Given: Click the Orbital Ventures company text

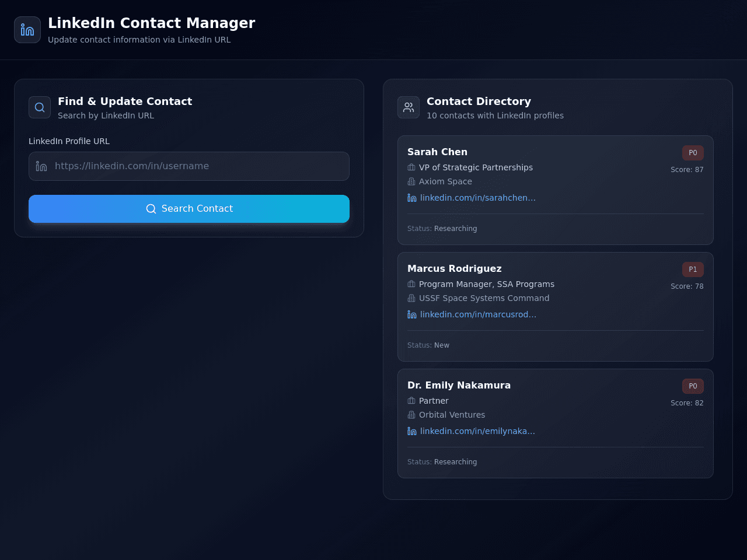Looking at the screenshot, I should point(452,415).
